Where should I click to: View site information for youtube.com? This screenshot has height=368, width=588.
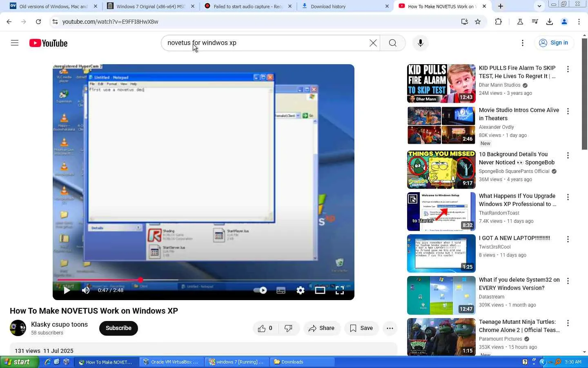click(55, 22)
